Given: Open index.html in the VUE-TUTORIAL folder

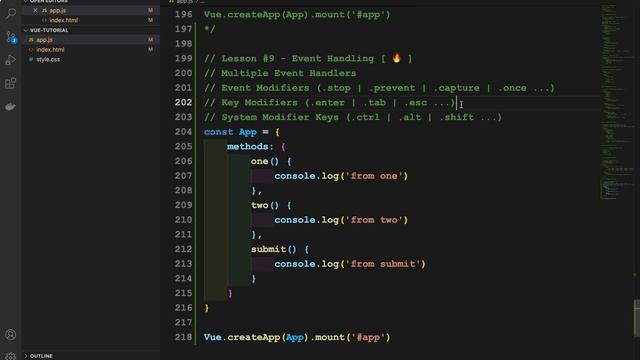Looking at the screenshot, I should [x=50, y=49].
